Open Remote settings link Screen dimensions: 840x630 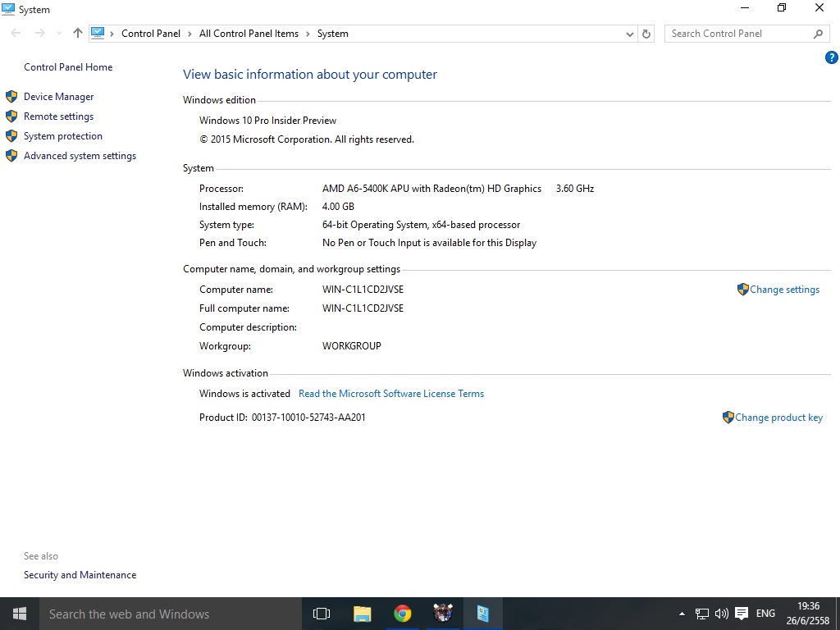pyautogui.click(x=58, y=116)
